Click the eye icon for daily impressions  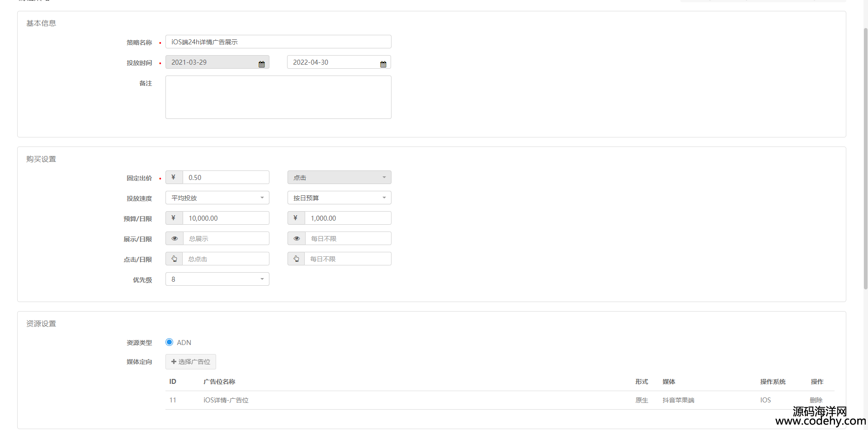297,238
